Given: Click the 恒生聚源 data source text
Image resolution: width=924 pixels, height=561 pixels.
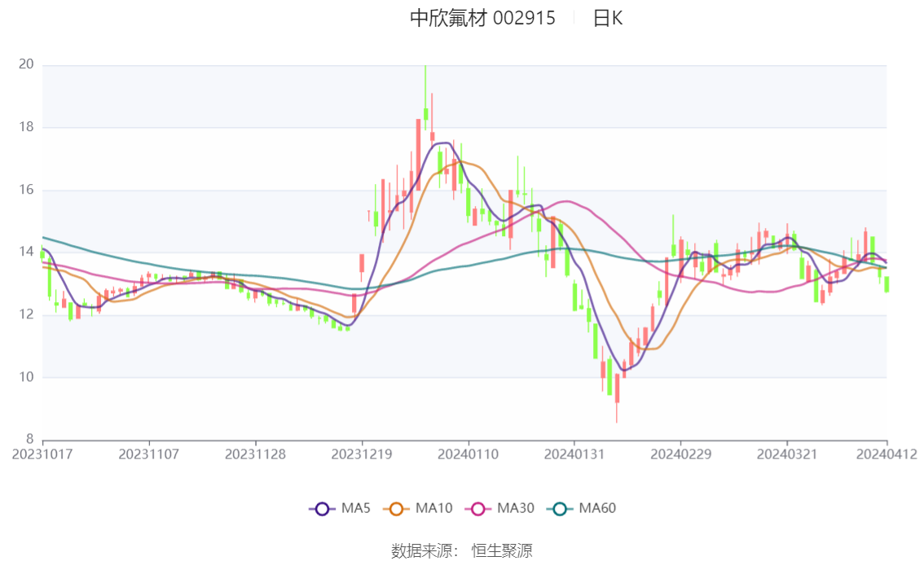Looking at the screenshot, I should click(x=502, y=551).
